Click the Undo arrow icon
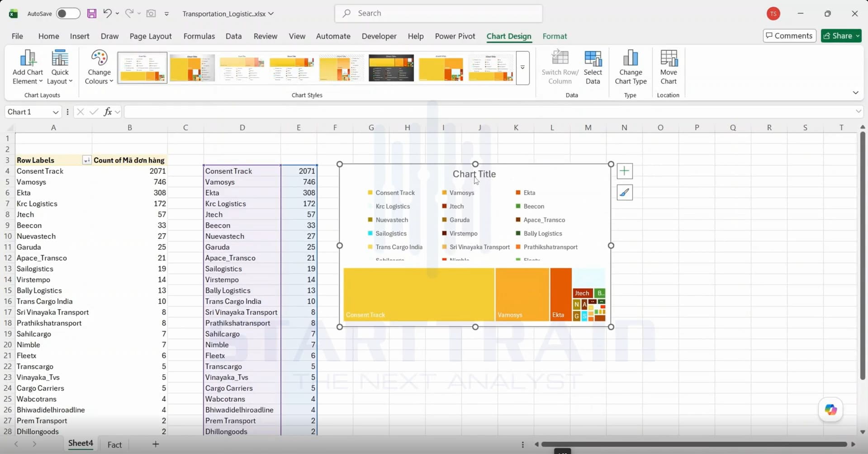Viewport: 868px width, 454px height. 107,14
